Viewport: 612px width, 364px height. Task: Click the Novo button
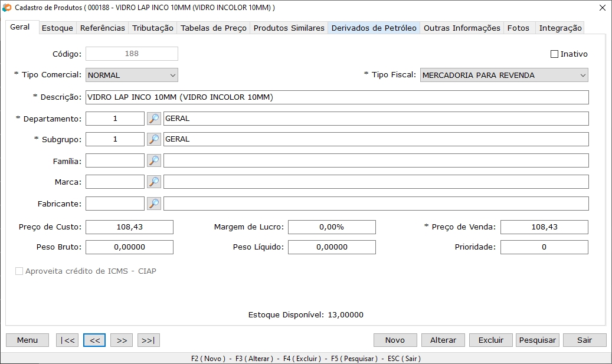[x=395, y=340]
